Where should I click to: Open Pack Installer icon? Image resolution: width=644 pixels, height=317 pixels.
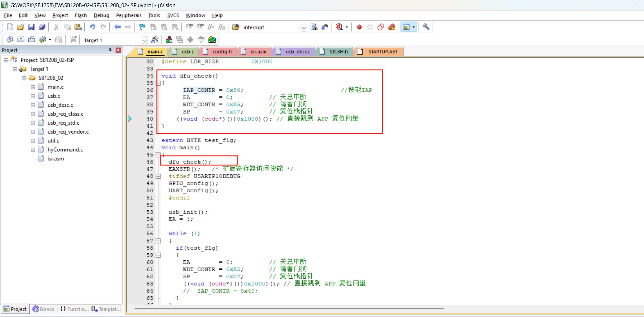tap(212, 39)
